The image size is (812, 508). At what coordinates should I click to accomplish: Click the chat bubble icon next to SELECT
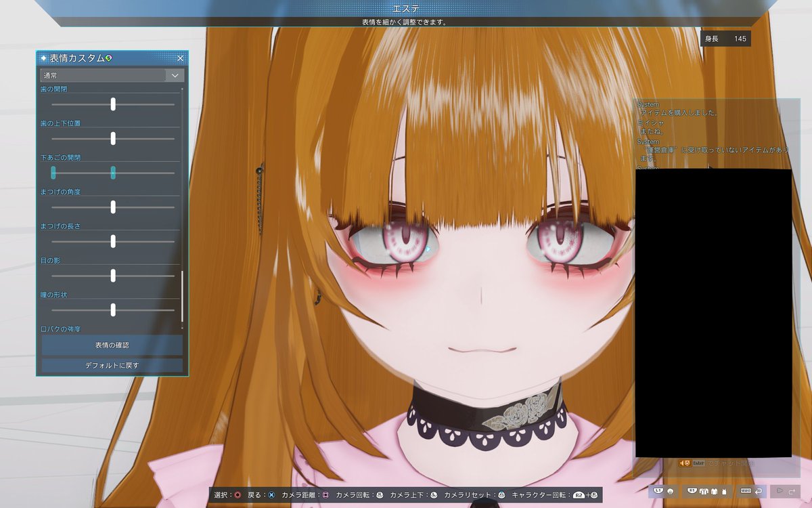(759, 490)
